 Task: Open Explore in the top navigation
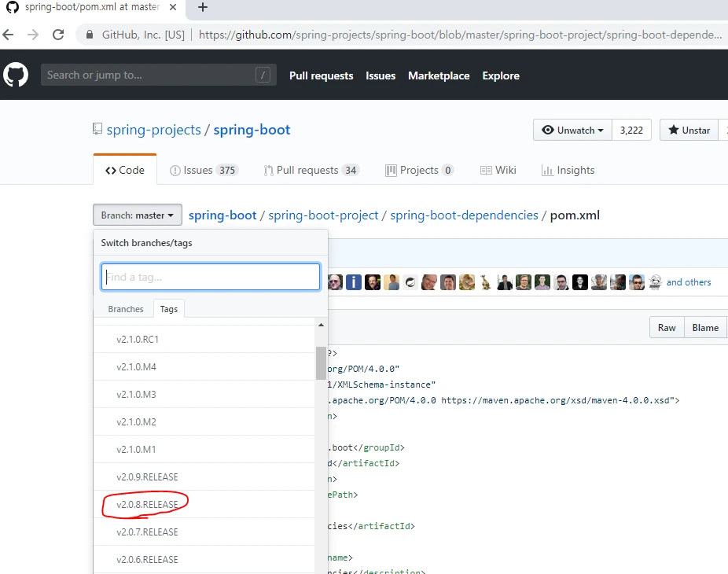501,75
